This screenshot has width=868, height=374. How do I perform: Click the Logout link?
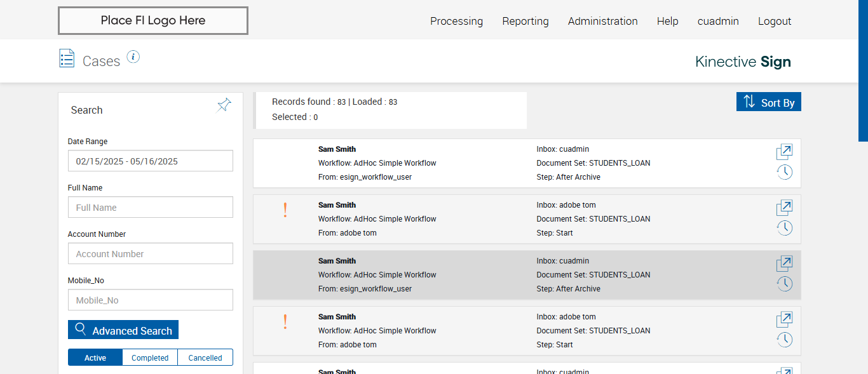[775, 21]
